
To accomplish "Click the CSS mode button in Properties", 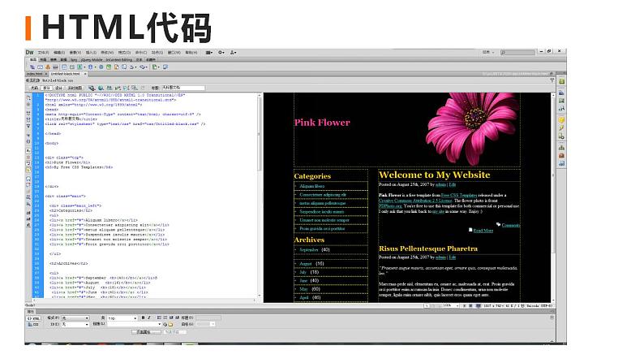I will click(35, 324).
